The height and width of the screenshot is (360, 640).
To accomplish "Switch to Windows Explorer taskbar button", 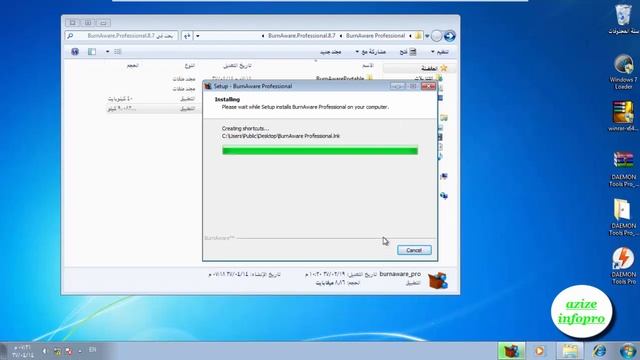I will point(570,351).
